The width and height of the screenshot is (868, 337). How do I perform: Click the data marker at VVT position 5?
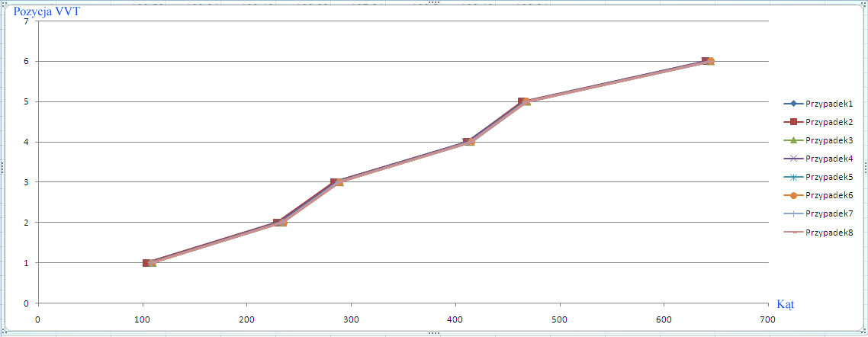click(524, 101)
